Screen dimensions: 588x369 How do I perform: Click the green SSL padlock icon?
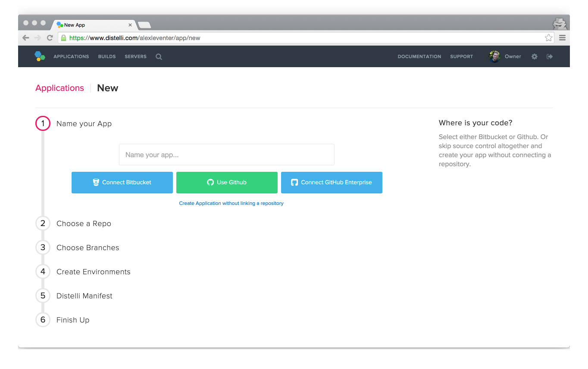[63, 38]
